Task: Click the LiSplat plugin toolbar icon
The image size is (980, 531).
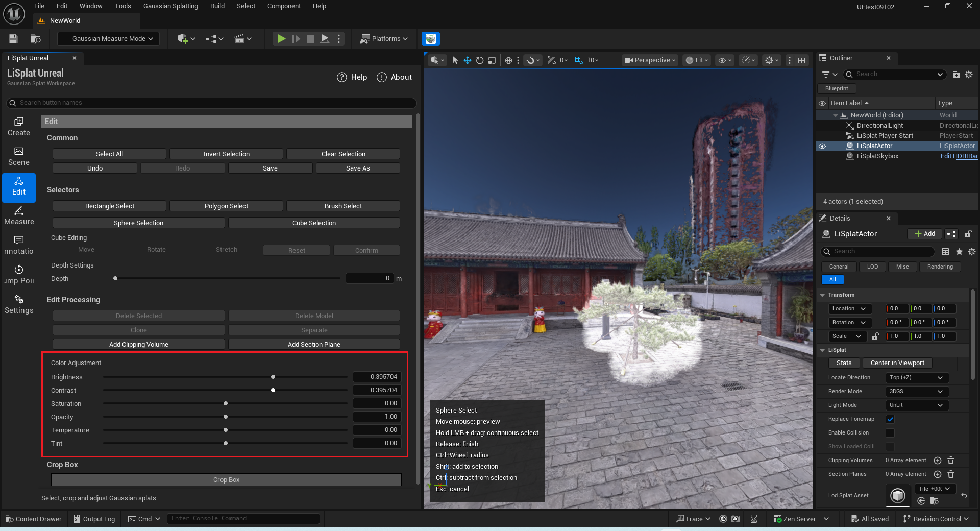Action: click(x=431, y=39)
